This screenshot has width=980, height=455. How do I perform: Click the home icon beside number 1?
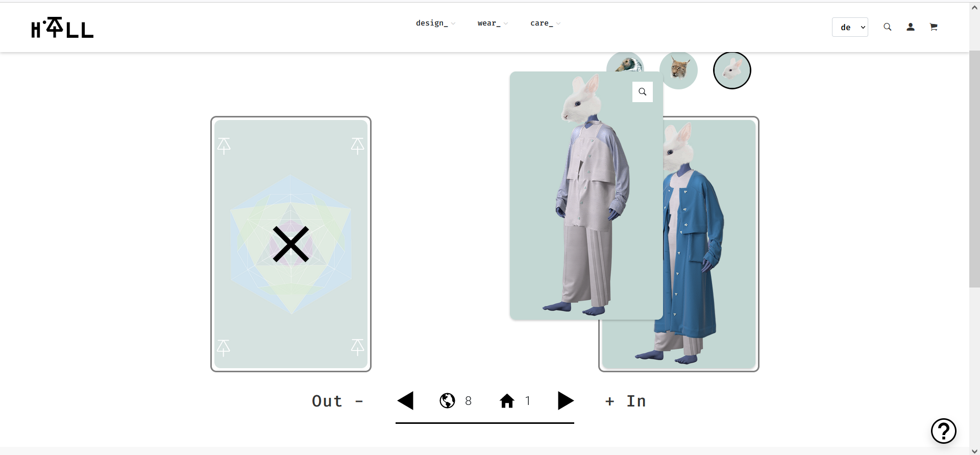[507, 401]
